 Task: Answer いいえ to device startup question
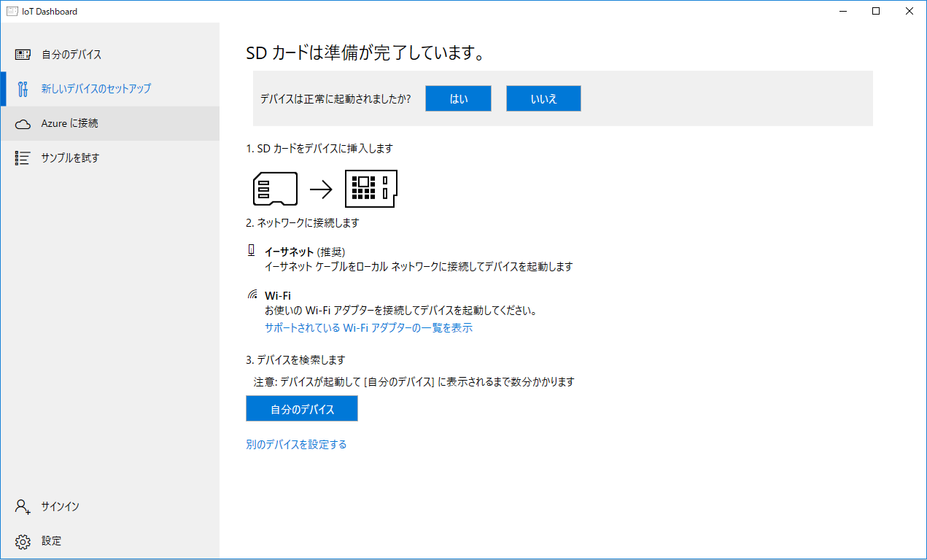click(543, 99)
